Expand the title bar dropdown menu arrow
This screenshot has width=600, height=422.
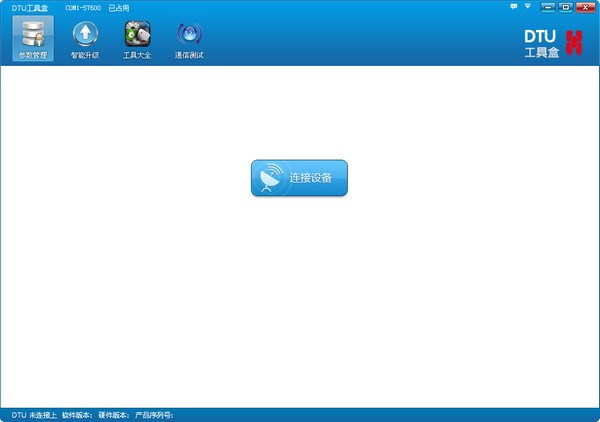527,6
